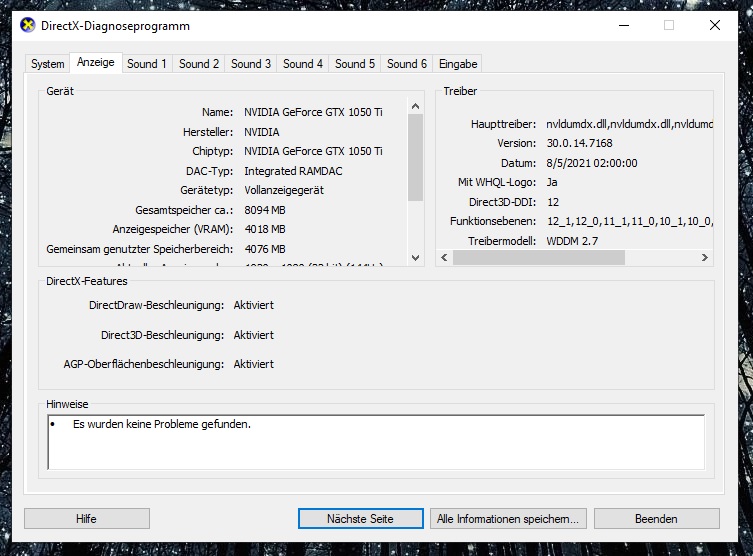Click the 4018 MB VRAM value
This screenshot has width=753, height=556.
point(265,229)
